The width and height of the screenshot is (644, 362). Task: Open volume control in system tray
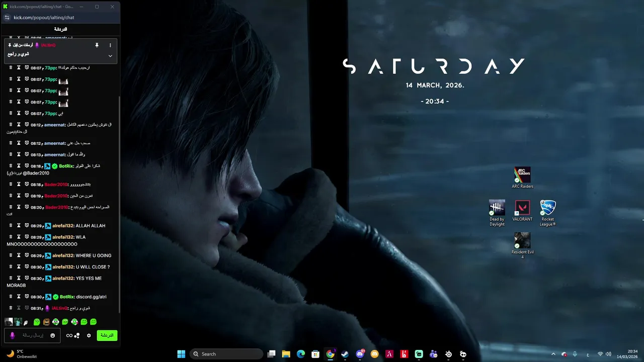tap(608, 354)
